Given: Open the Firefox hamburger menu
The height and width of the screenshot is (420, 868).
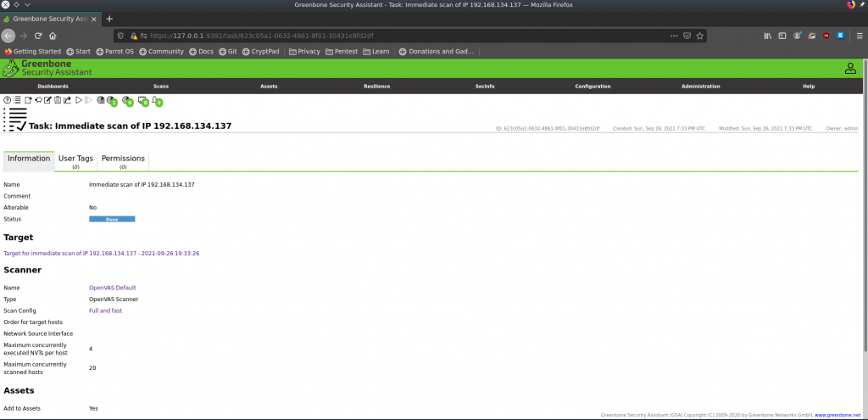Looking at the screenshot, I should pyautogui.click(x=859, y=36).
